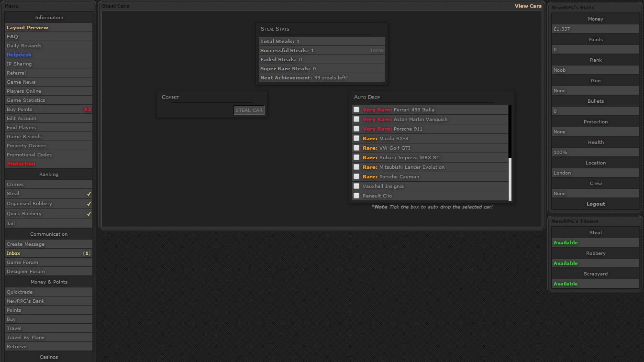The height and width of the screenshot is (362, 644).
Task: Open Create Message
Action: 48,244
